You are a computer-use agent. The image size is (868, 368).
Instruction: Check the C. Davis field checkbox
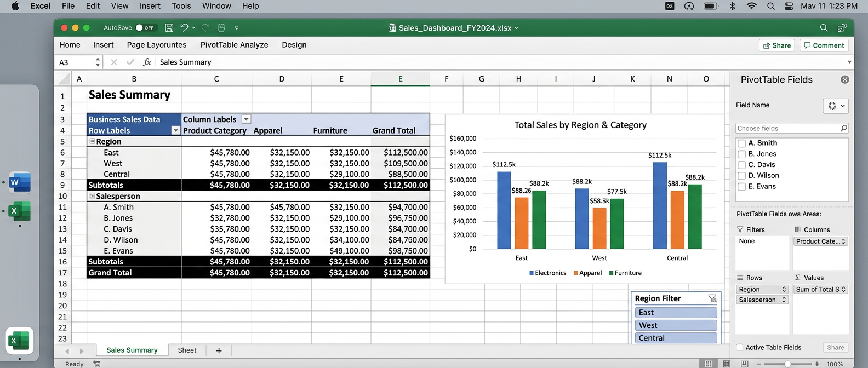742,165
